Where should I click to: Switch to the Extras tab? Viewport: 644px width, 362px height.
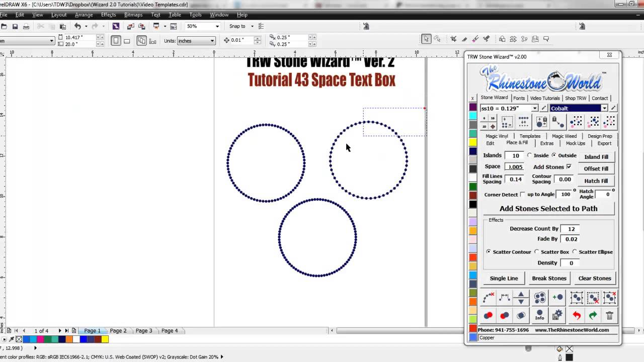(547, 143)
